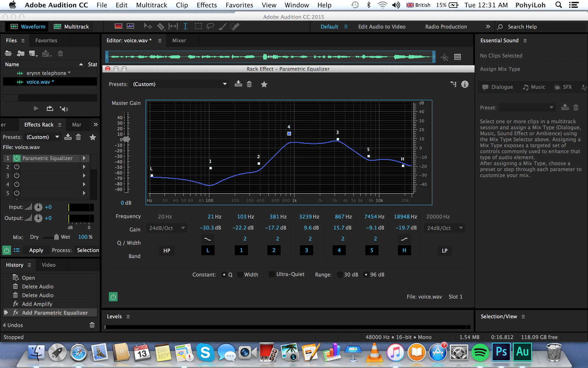Switch to Multitrack view
Image resolution: width=588 pixels, height=368 pixels.
point(72,26)
